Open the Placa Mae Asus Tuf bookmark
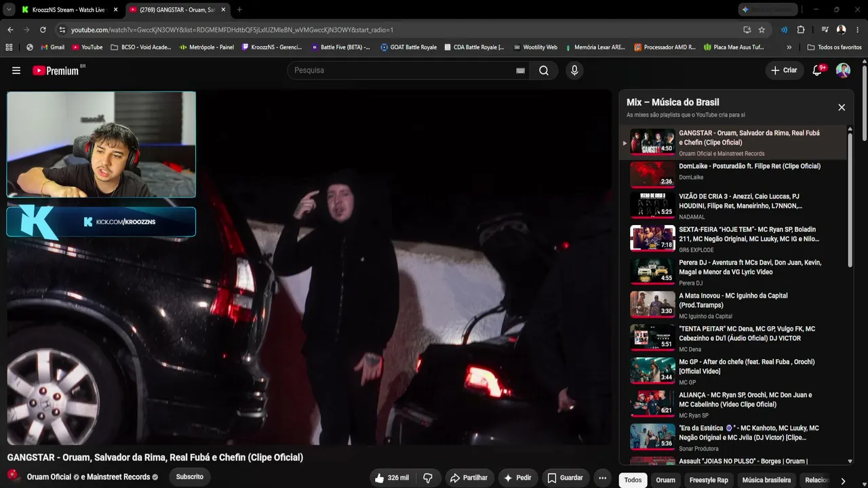868x488 pixels. click(734, 47)
